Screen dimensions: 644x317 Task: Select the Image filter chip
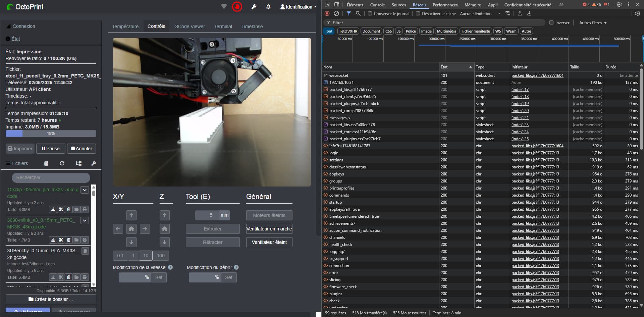tap(426, 31)
